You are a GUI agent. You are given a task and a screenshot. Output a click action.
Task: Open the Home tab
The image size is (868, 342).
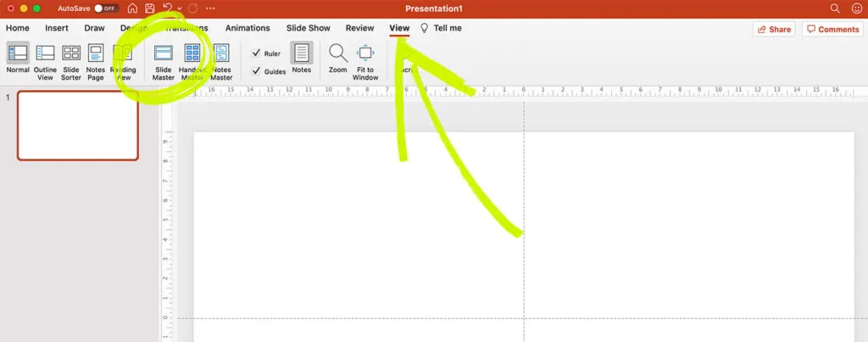(x=18, y=28)
